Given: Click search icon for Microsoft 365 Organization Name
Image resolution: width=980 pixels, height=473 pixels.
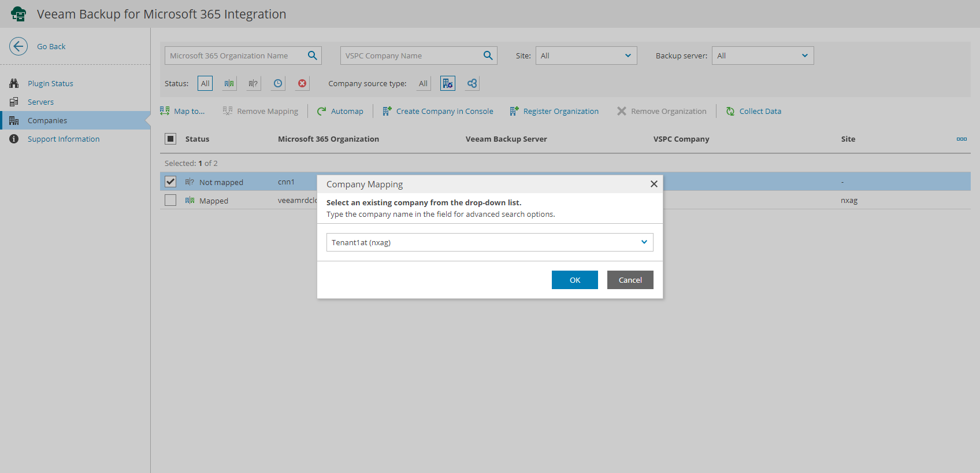Looking at the screenshot, I should (313, 56).
